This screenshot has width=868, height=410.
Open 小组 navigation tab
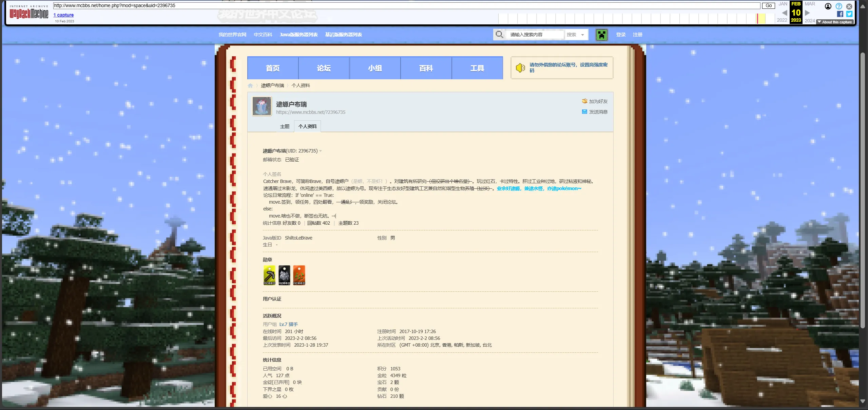coord(375,68)
